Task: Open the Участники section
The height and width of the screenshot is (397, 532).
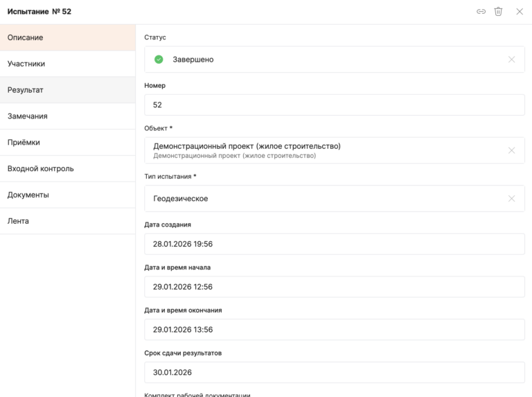Action: 67,64
